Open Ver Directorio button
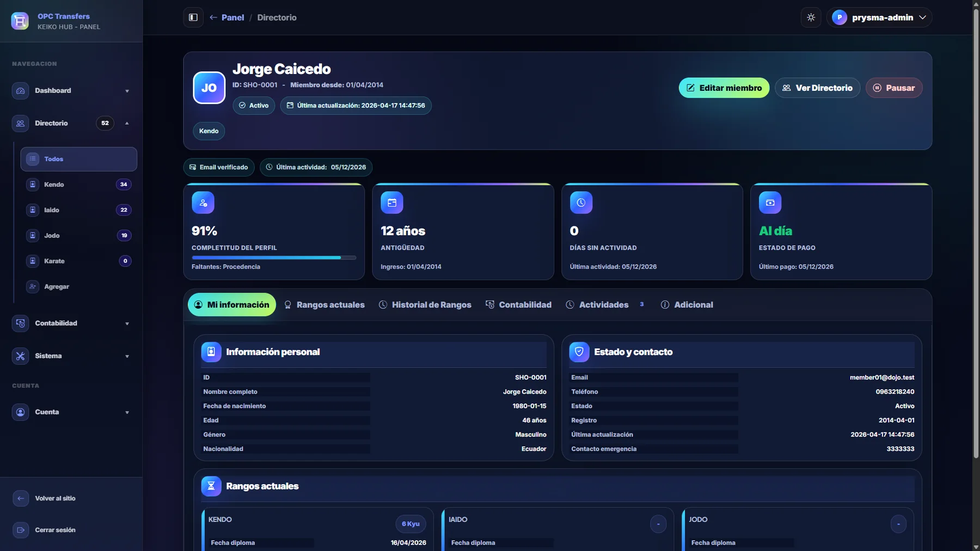980x551 pixels. [817, 88]
